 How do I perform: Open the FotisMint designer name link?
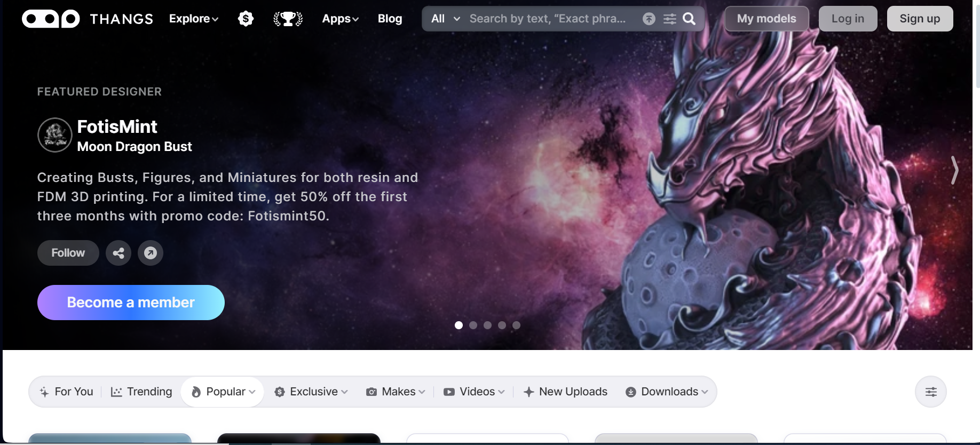(117, 127)
